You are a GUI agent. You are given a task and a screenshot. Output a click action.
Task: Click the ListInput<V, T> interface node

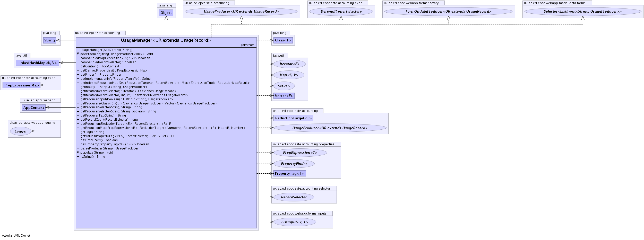pos(295,222)
